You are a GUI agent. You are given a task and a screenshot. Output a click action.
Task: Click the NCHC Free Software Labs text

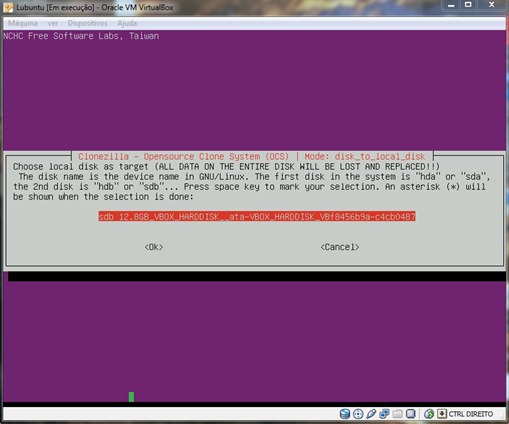[81, 36]
